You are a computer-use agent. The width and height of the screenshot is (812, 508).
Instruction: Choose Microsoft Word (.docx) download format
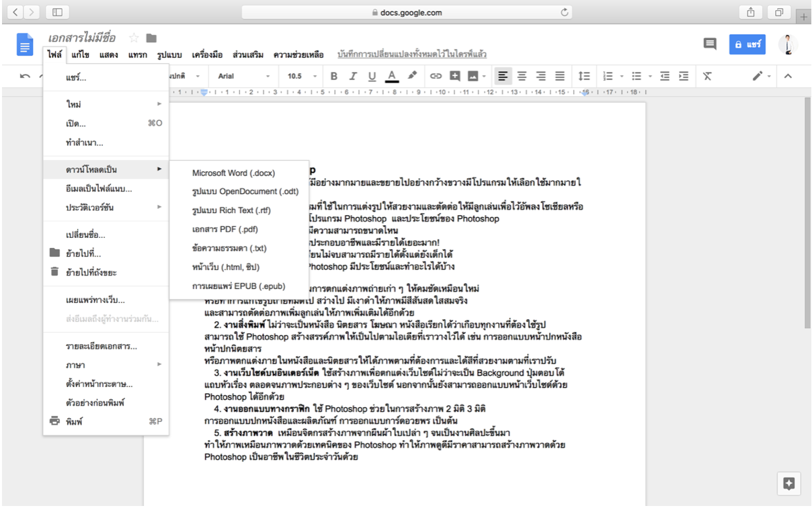click(239, 173)
